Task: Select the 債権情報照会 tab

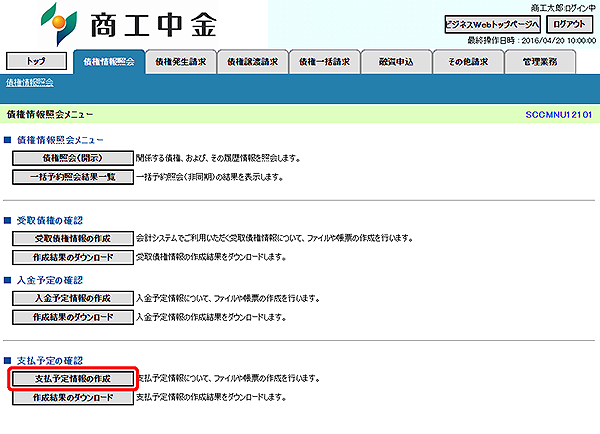Action: (x=109, y=62)
